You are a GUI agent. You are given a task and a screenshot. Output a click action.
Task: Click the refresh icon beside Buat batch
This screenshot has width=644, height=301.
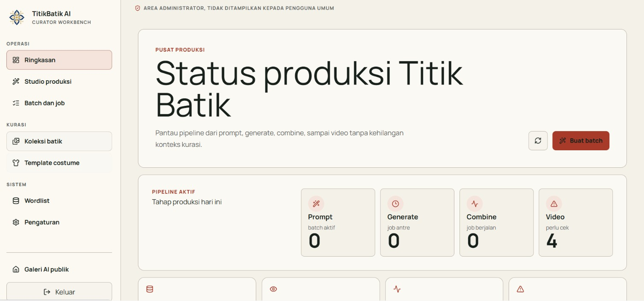click(x=538, y=140)
